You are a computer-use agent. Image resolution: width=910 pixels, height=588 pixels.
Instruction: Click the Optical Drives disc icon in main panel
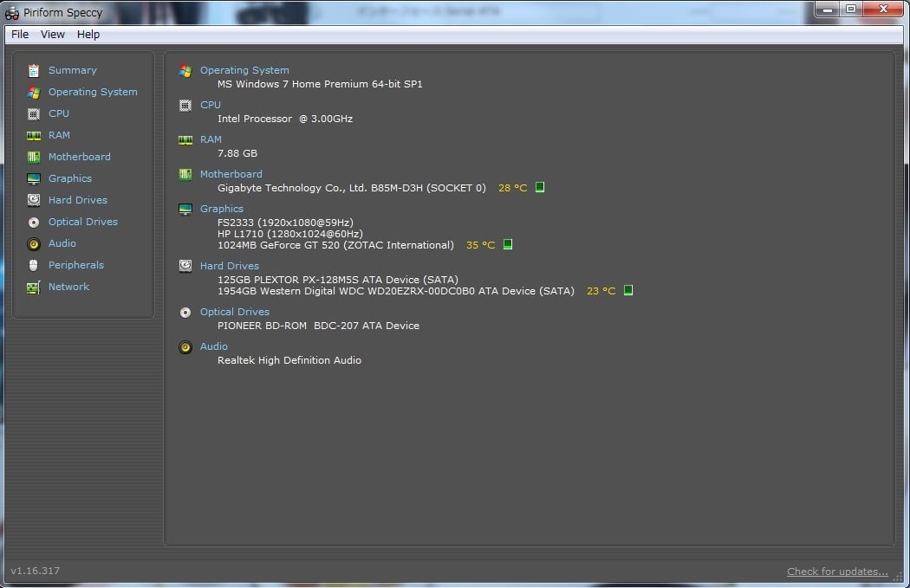coord(185,313)
